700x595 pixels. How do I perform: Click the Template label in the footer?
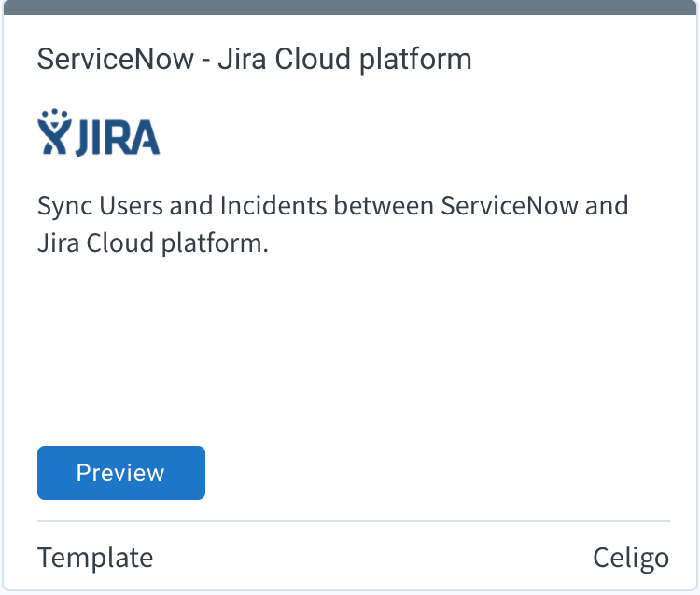(x=95, y=558)
